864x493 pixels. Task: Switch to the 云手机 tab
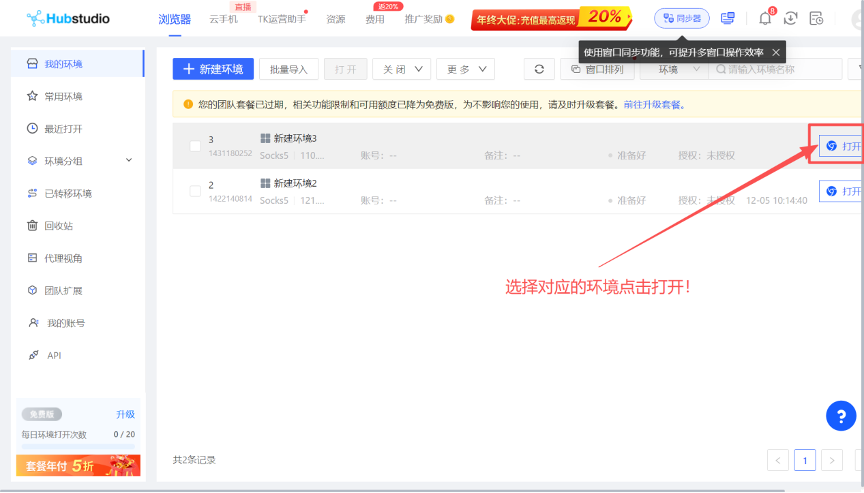pyautogui.click(x=223, y=19)
